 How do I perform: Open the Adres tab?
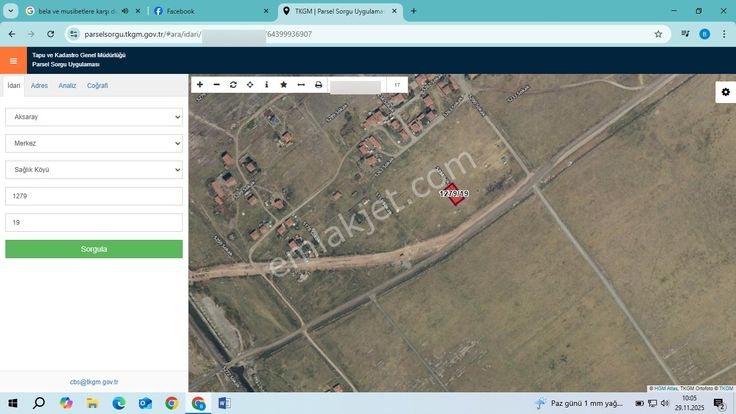point(39,85)
